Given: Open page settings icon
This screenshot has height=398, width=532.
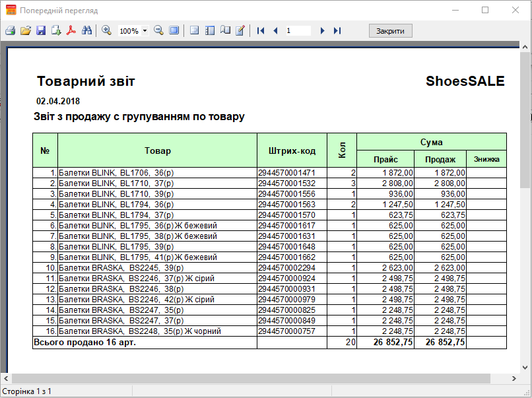Looking at the screenshot, I should (x=225, y=31).
